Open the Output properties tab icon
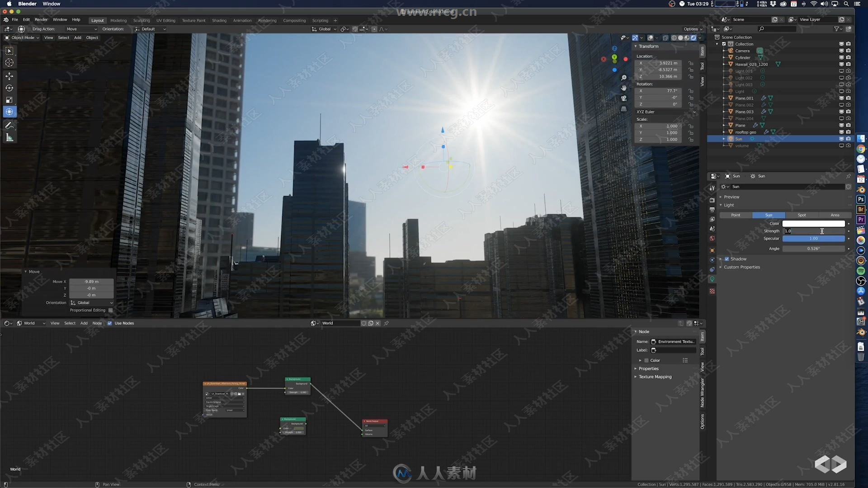 [x=712, y=210]
